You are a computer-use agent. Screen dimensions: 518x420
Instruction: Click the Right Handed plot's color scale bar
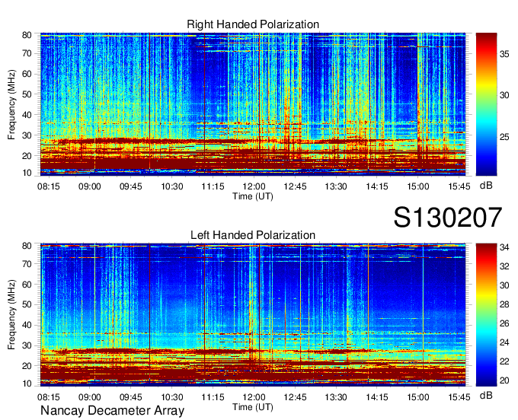point(486,104)
